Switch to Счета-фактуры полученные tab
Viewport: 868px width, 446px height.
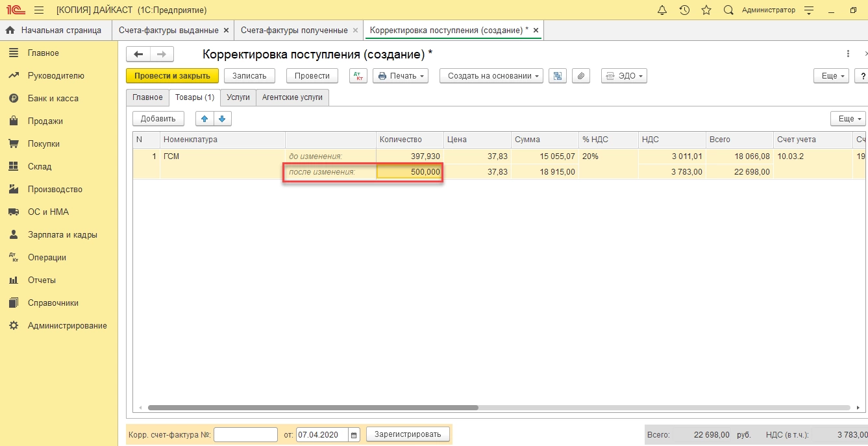click(294, 31)
